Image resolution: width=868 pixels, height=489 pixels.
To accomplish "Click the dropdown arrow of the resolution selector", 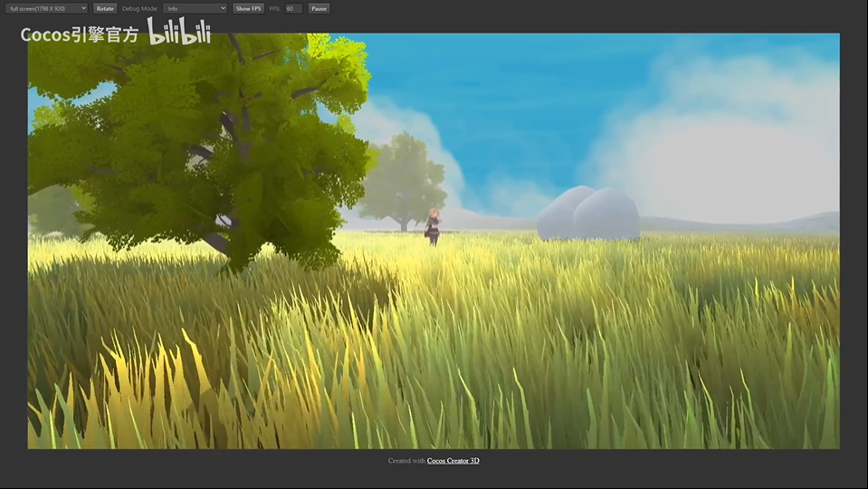I will pyautogui.click(x=83, y=8).
